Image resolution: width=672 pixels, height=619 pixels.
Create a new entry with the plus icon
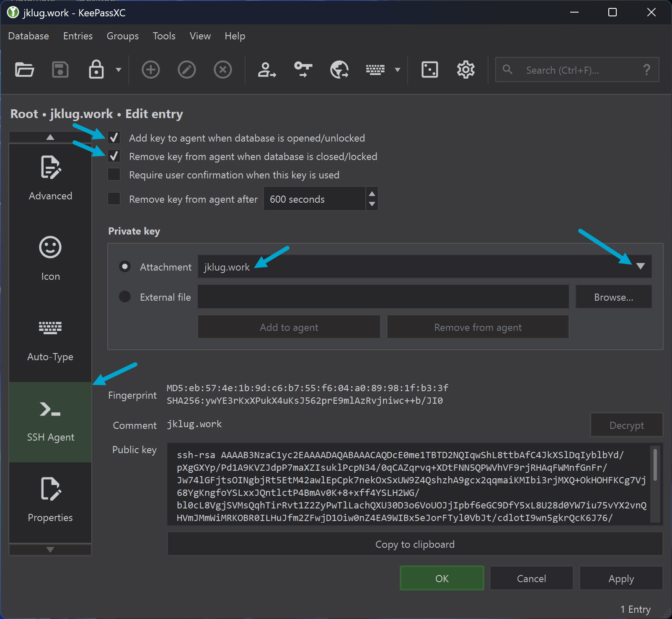[150, 70]
